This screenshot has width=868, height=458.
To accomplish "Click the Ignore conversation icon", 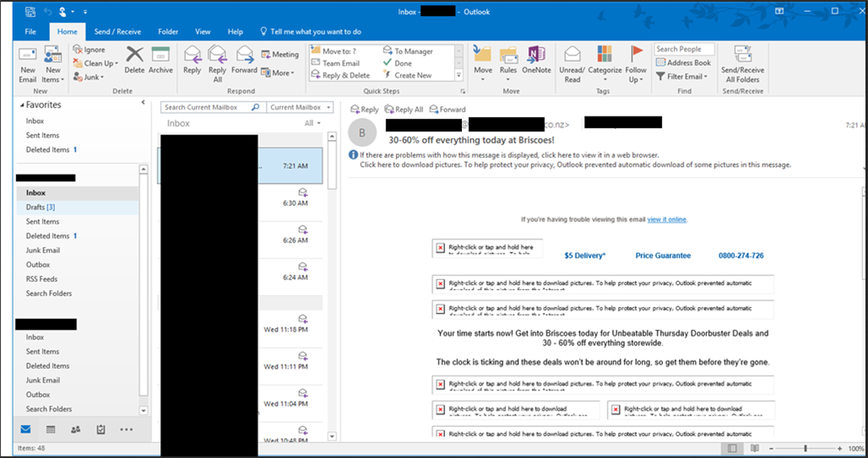I will tap(77, 49).
